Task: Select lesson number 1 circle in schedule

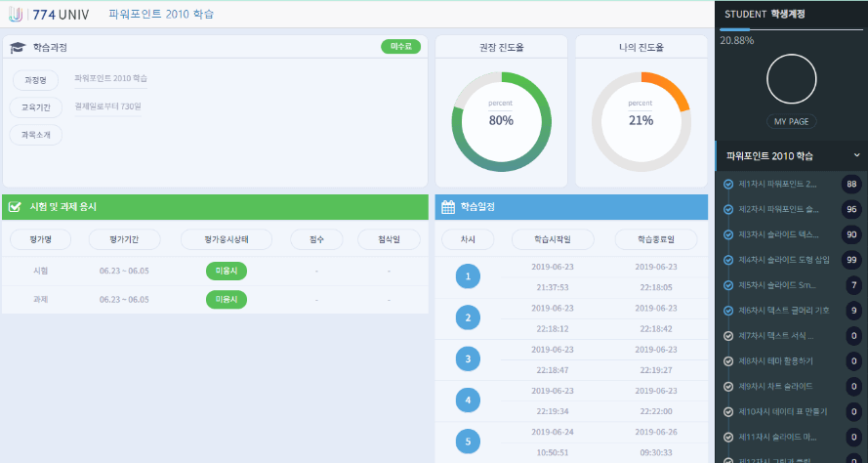Action: 468,276
